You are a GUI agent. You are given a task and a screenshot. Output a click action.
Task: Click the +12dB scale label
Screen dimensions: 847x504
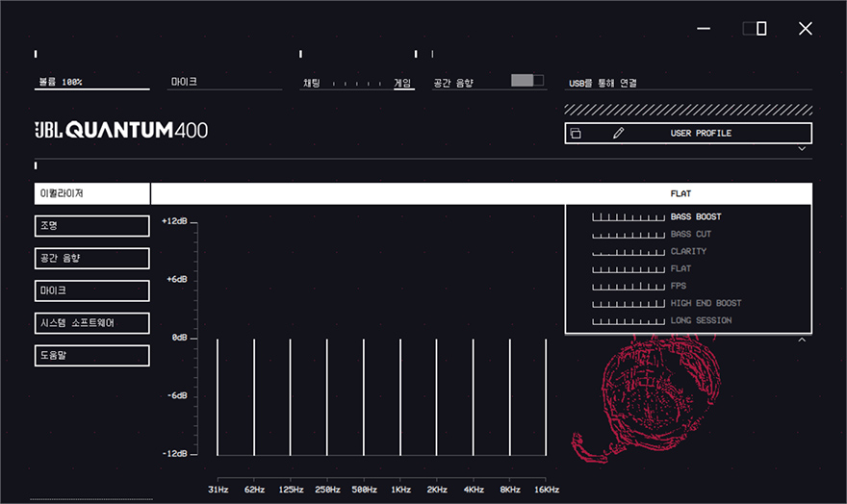pyautogui.click(x=174, y=221)
